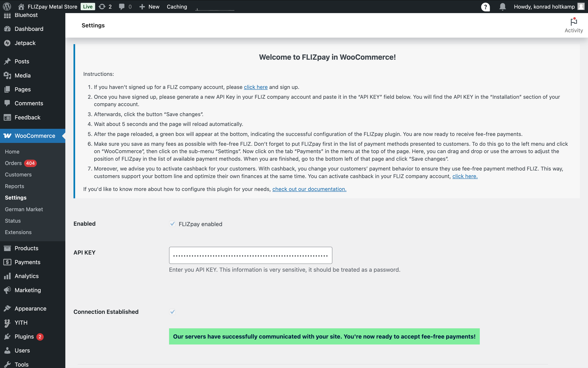The image size is (588, 368).
Task: Select the Settings submenu item
Action: [16, 198]
